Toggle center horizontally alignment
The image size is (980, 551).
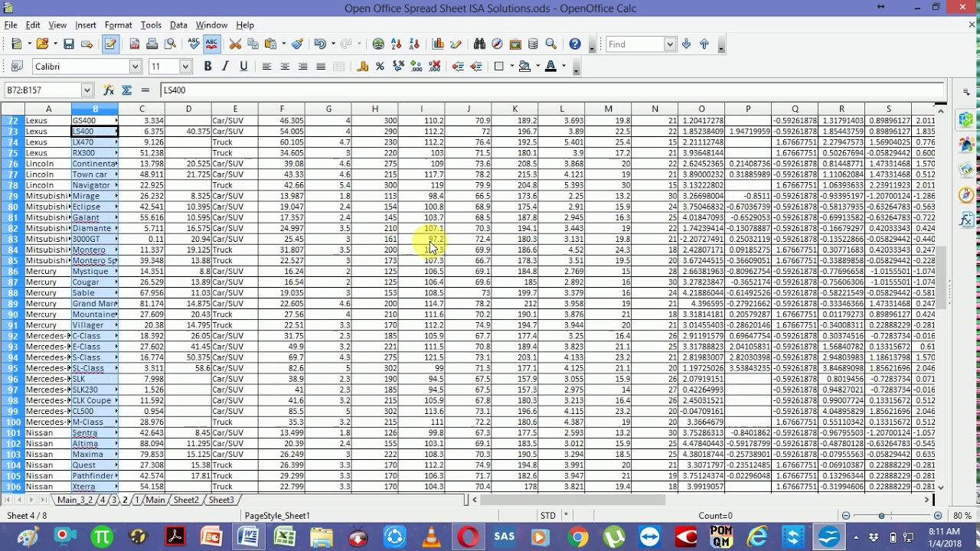[285, 67]
